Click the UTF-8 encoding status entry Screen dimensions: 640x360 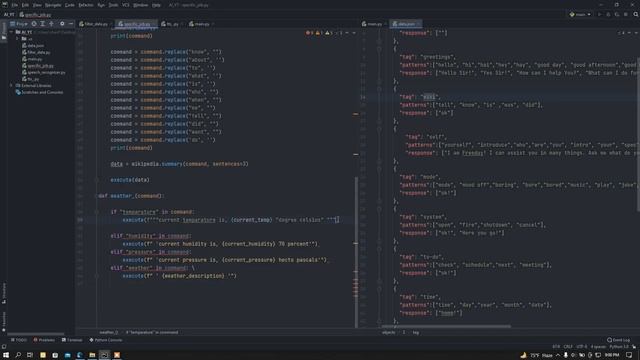click(582, 347)
